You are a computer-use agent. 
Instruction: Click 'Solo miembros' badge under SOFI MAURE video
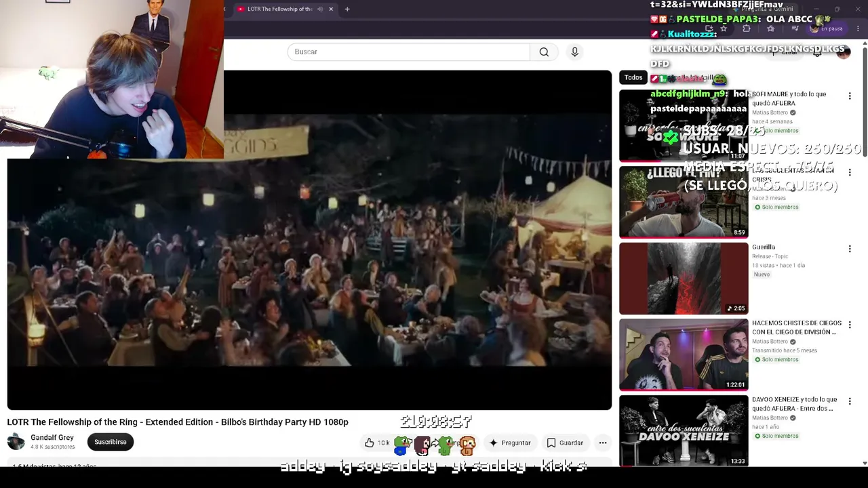point(776,131)
